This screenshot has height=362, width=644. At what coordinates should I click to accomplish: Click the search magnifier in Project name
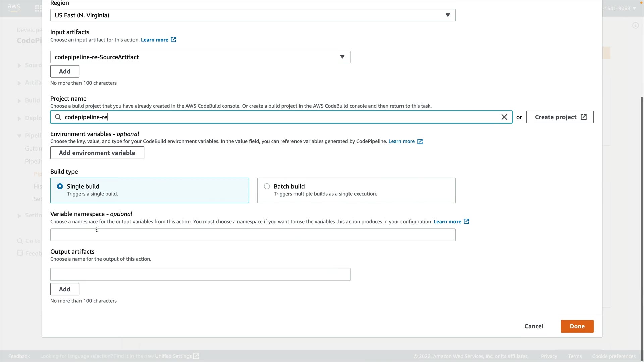tap(58, 117)
